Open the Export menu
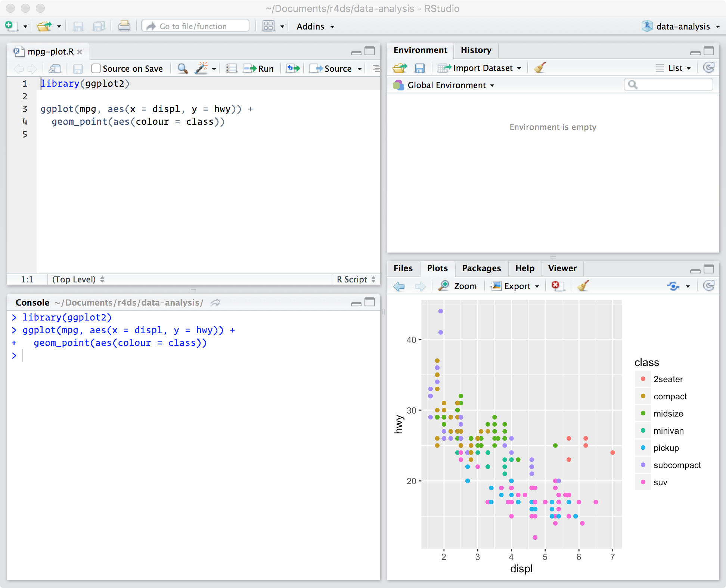 [x=515, y=286]
